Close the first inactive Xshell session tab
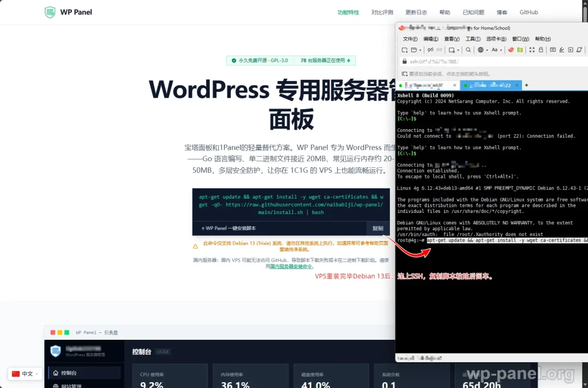Viewport: 588px width, 388px height. click(x=455, y=86)
